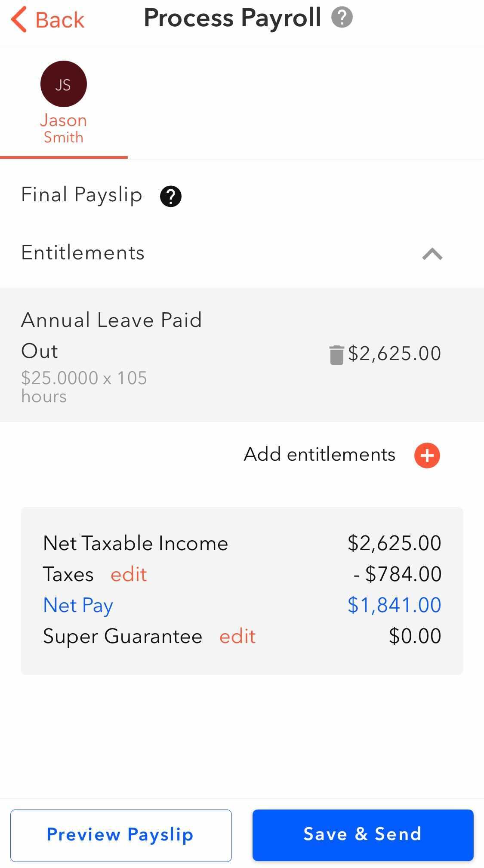
Task: Tap the Add entitlements label
Action: pyautogui.click(x=319, y=455)
